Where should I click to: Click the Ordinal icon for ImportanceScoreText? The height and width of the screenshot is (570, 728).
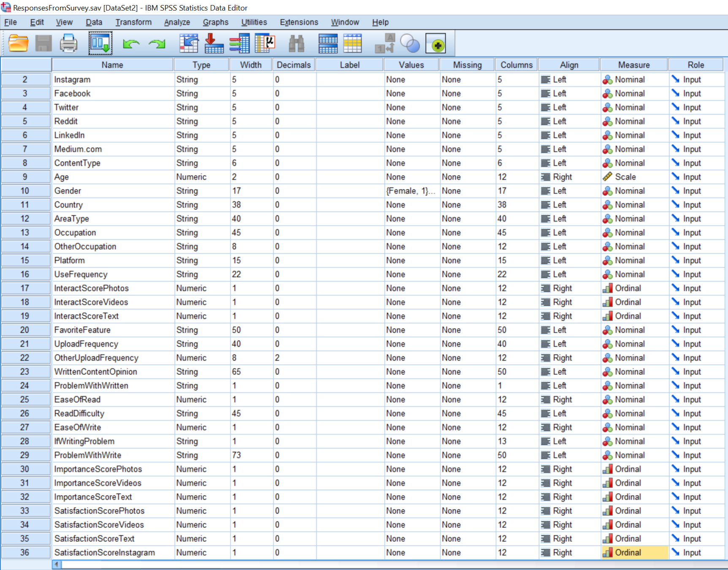607,497
